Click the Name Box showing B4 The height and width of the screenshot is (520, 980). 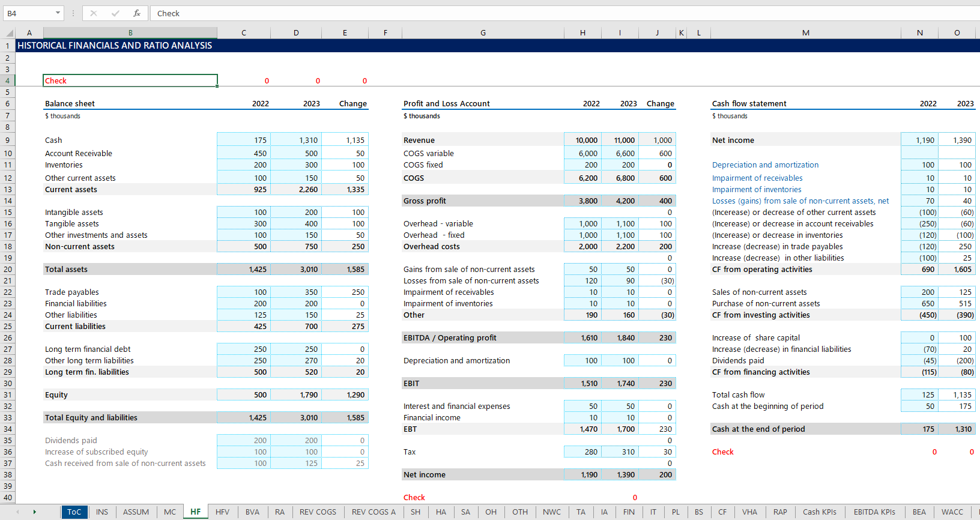[x=27, y=13]
